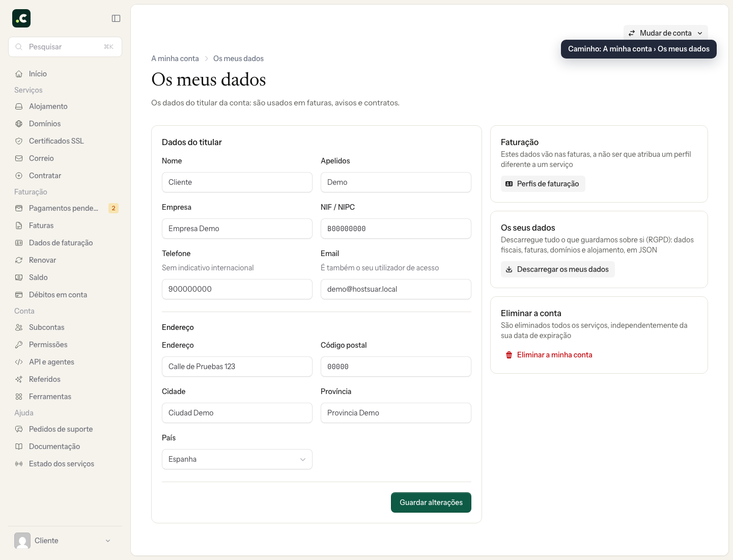Navigate to Pedidos de suporte
733x560 pixels.
click(x=65, y=429)
